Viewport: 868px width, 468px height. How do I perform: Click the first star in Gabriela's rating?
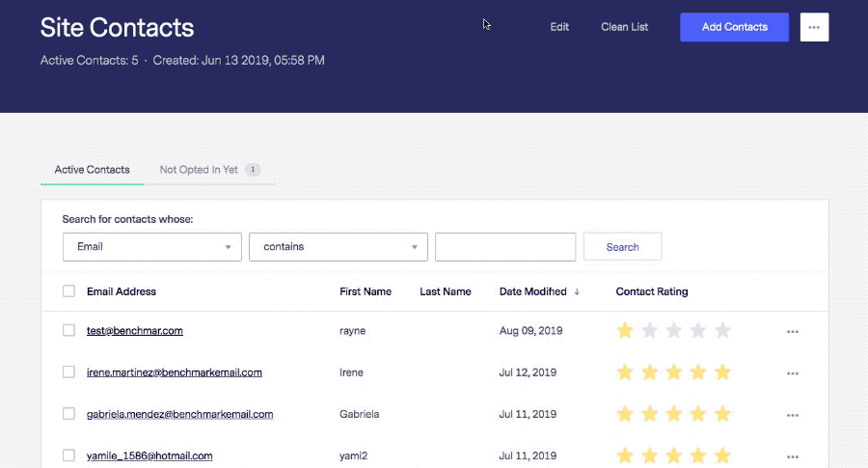coord(625,414)
